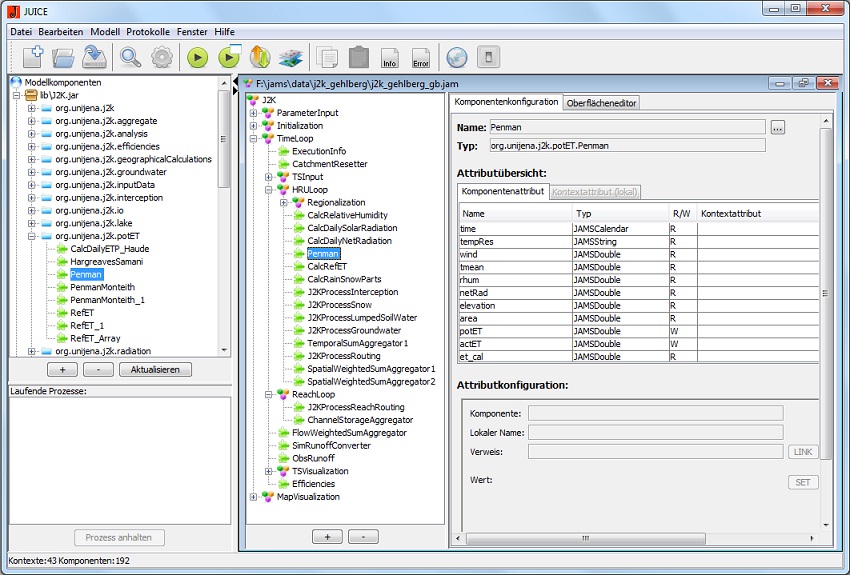This screenshot has height=575, width=850.
Task: Expand the MapVisualization tree node
Action: (254, 497)
